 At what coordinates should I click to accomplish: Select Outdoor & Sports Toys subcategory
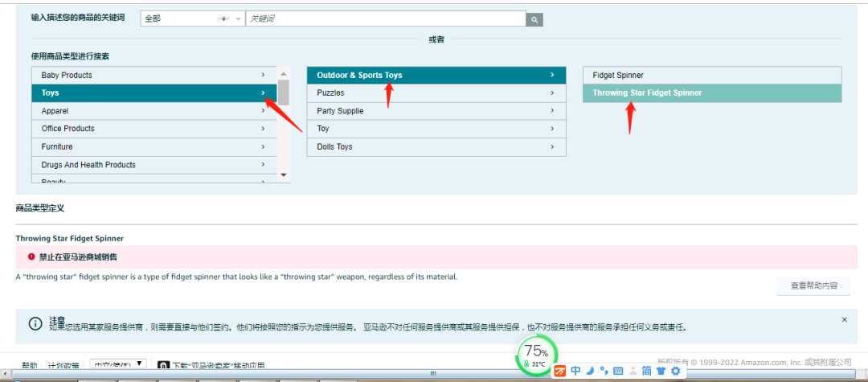tap(436, 76)
